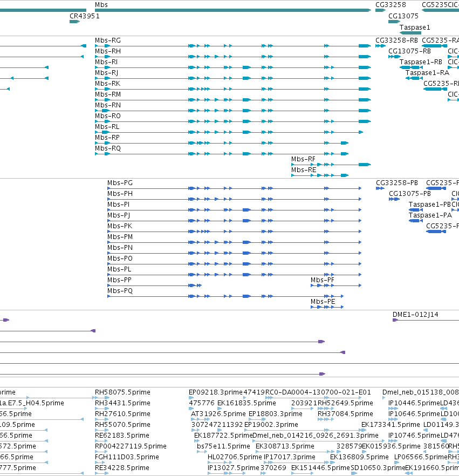This screenshot has width=459, height=476.
Task: Click the EP18803.3prime label
Action: [276, 414]
